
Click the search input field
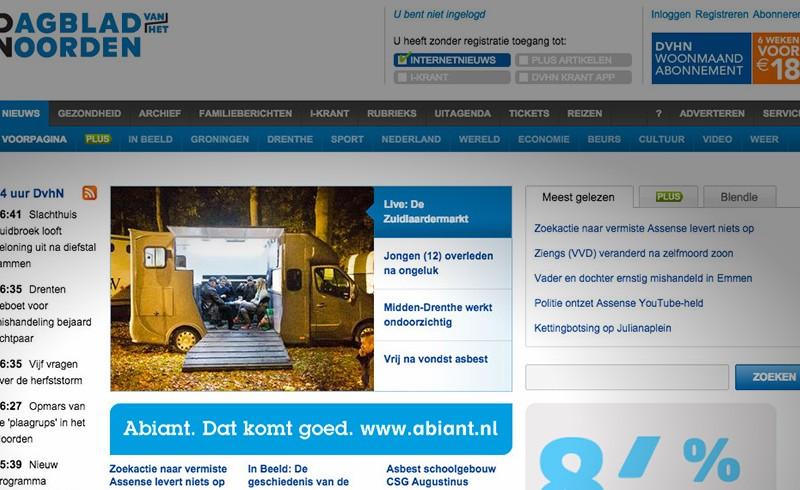pyautogui.click(x=627, y=377)
